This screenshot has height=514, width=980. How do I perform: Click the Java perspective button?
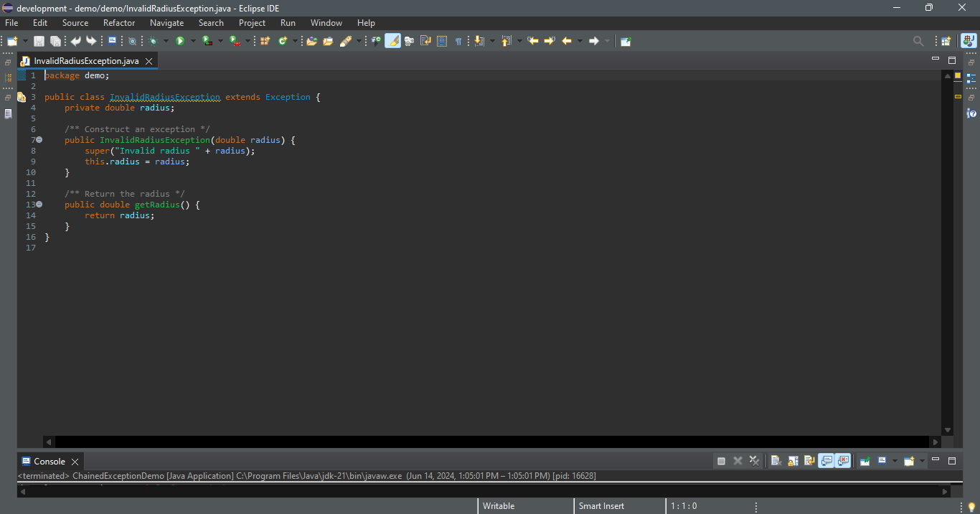click(x=969, y=42)
